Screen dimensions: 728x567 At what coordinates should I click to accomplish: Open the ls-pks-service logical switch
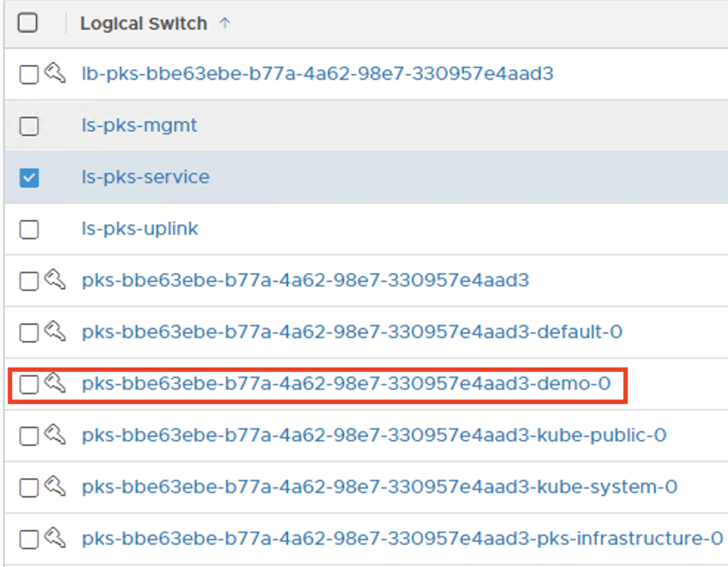(145, 177)
